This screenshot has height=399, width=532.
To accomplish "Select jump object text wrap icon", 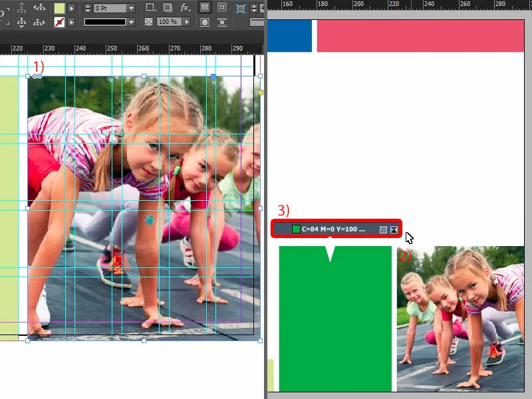I will (222, 22).
